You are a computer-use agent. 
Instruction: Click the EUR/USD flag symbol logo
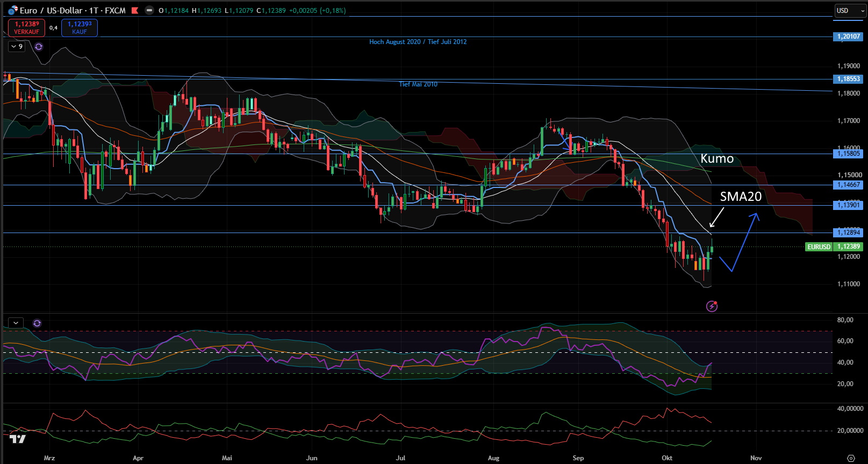tap(12, 10)
